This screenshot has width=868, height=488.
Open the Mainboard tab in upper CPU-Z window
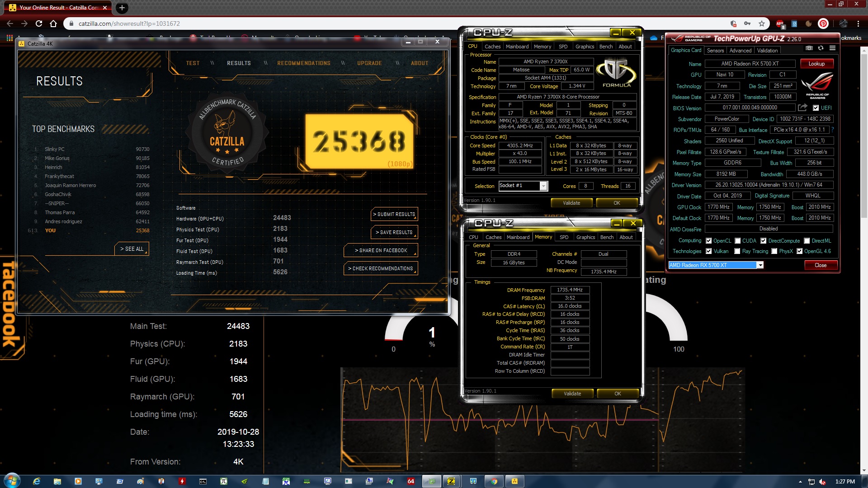click(x=517, y=47)
